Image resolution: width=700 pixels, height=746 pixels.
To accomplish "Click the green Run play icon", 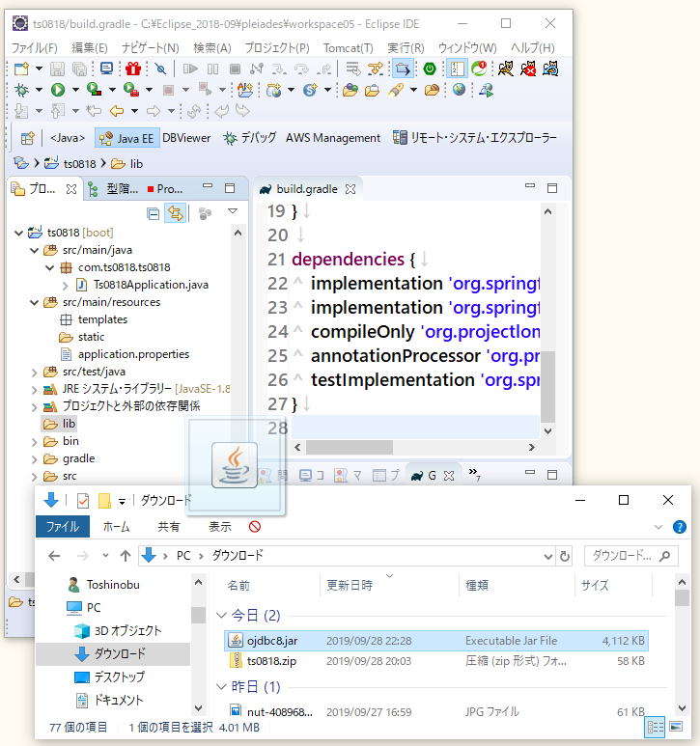I will point(58,90).
